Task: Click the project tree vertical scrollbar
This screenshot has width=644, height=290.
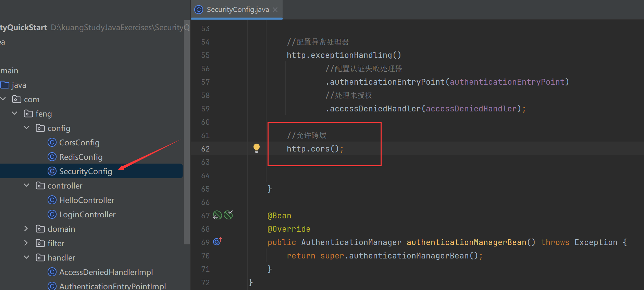Action: click(187, 132)
